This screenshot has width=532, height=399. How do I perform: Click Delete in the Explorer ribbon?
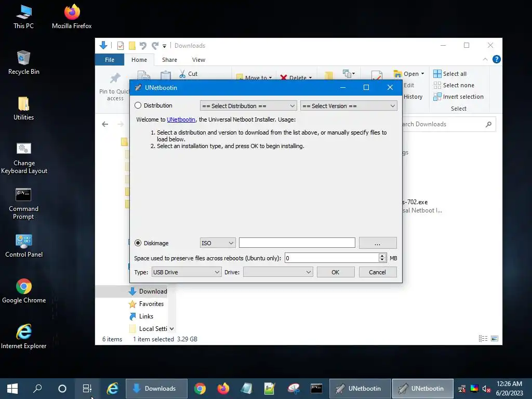pyautogui.click(x=296, y=78)
